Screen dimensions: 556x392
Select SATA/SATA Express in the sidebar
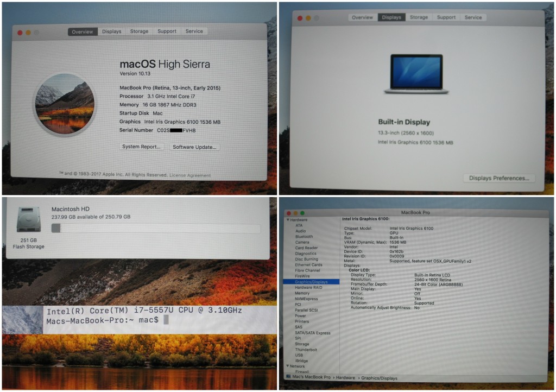pos(313,333)
